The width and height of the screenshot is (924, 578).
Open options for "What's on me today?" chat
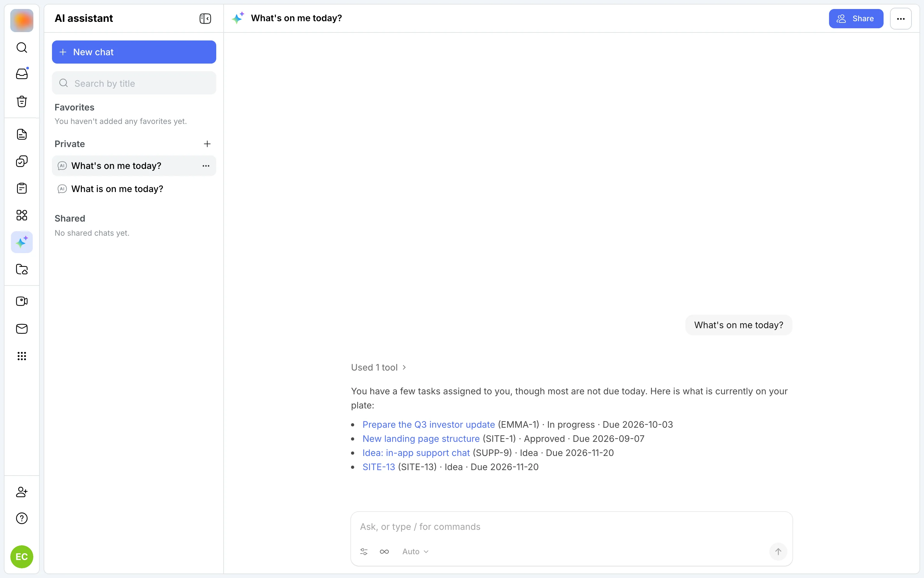pyautogui.click(x=206, y=166)
